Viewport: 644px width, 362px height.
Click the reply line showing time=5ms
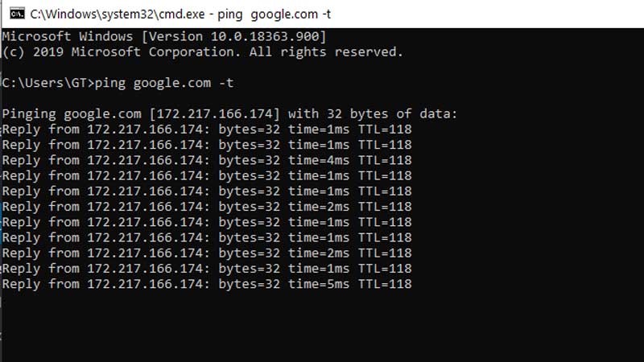[206, 284]
